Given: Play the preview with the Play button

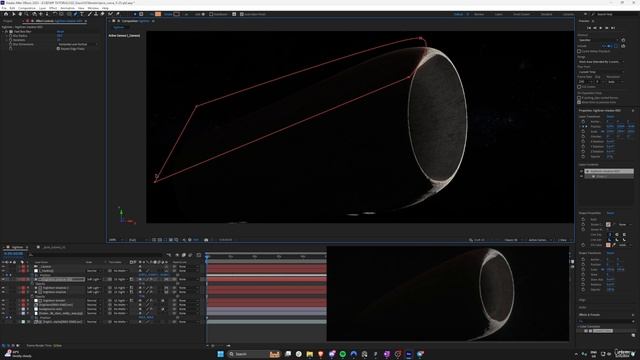Looking at the screenshot, I should (600, 28).
